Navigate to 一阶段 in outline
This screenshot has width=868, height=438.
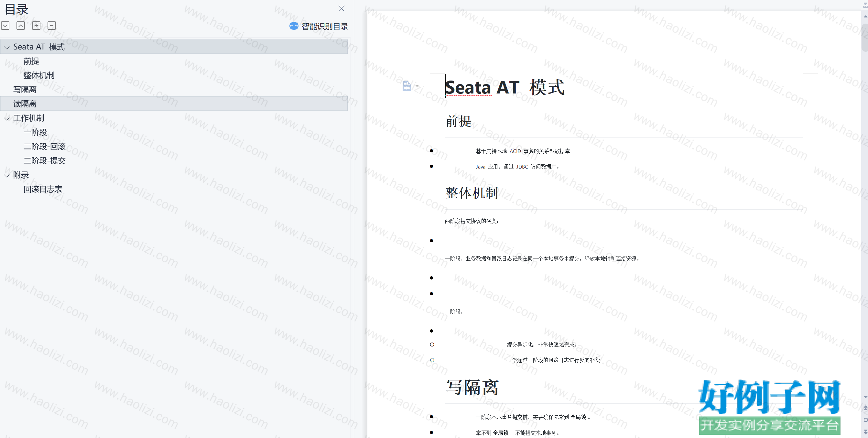(x=35, y=132)
